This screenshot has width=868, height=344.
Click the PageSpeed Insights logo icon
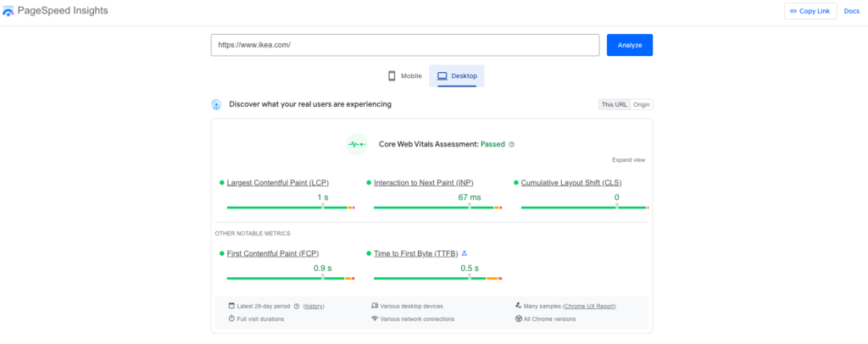point(8,11)
